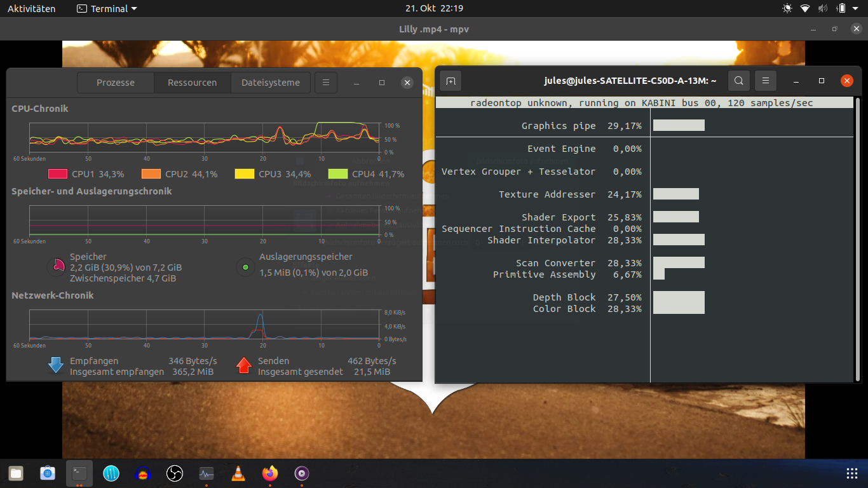Pick the CPU1 red color swatch
Screen dimensions: 868x488
click(58, 174)
